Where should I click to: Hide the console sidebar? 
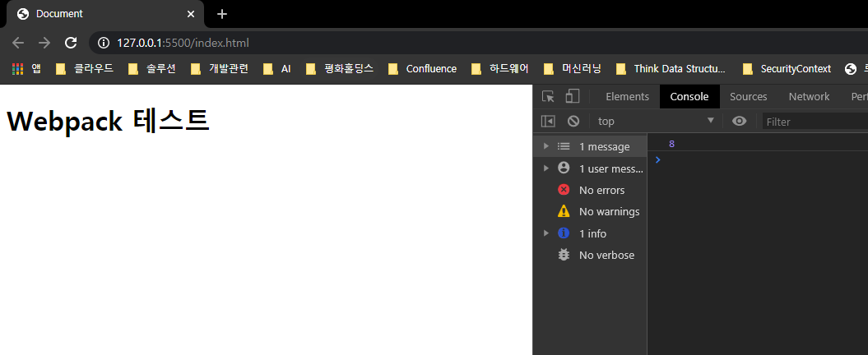pyautogui.click(x=548, y=121)
